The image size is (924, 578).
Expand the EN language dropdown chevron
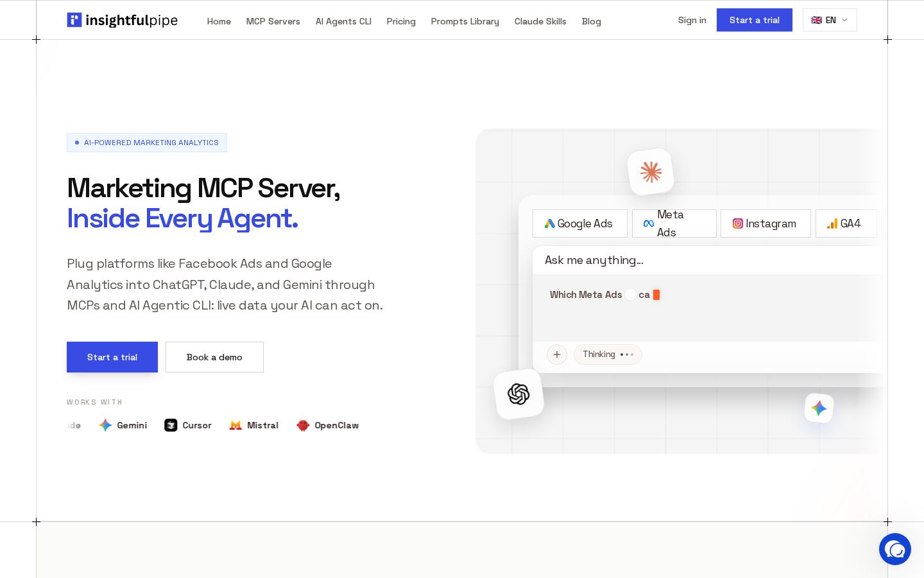tap(844, 20)
